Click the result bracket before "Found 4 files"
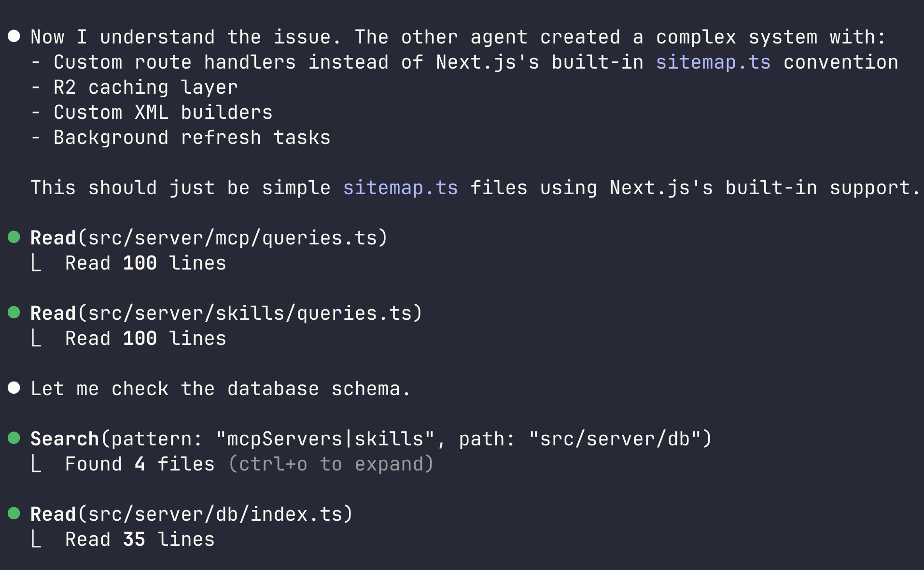Image resolution: width=924 pixels, height=570 pixels. pyautogui.click(x=36, y=464)
